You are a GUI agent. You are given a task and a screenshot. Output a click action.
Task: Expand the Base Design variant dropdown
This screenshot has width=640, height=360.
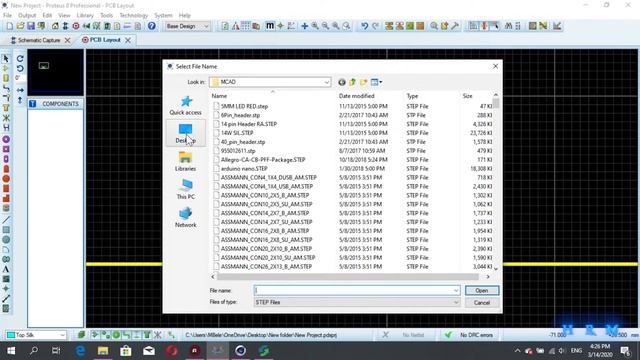(x=206, y=26)
